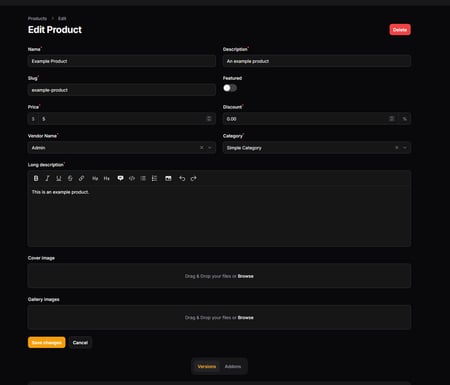Image resolution: width=450 pixels, height=385 pixels.
Task: Toggle the Featured switch
Action: coord(230,88)
